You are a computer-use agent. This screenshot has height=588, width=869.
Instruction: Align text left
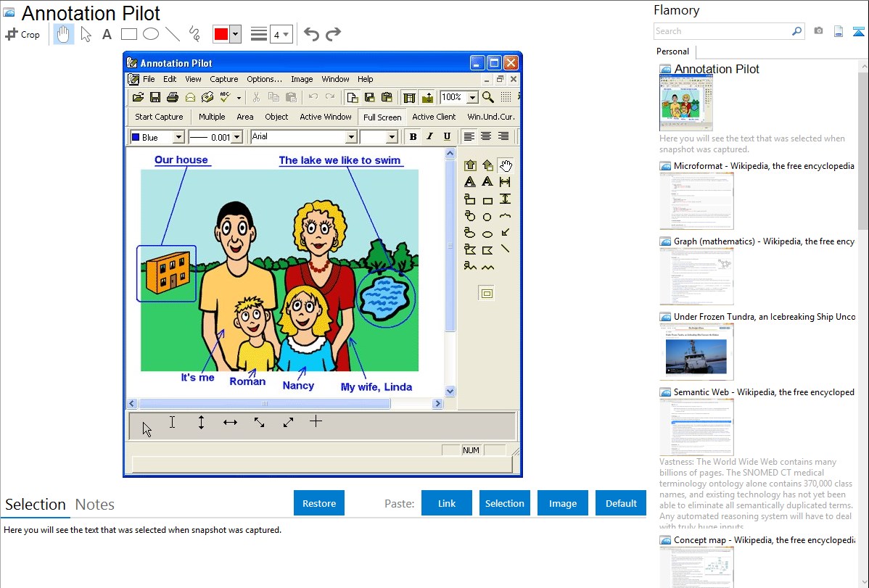click(x=469, y=136)
